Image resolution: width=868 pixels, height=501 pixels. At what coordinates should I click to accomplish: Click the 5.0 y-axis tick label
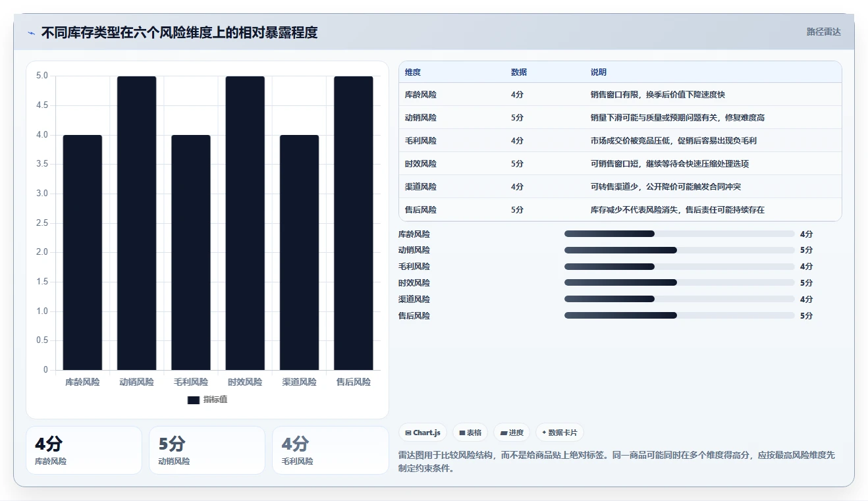[x=42, y=76]
